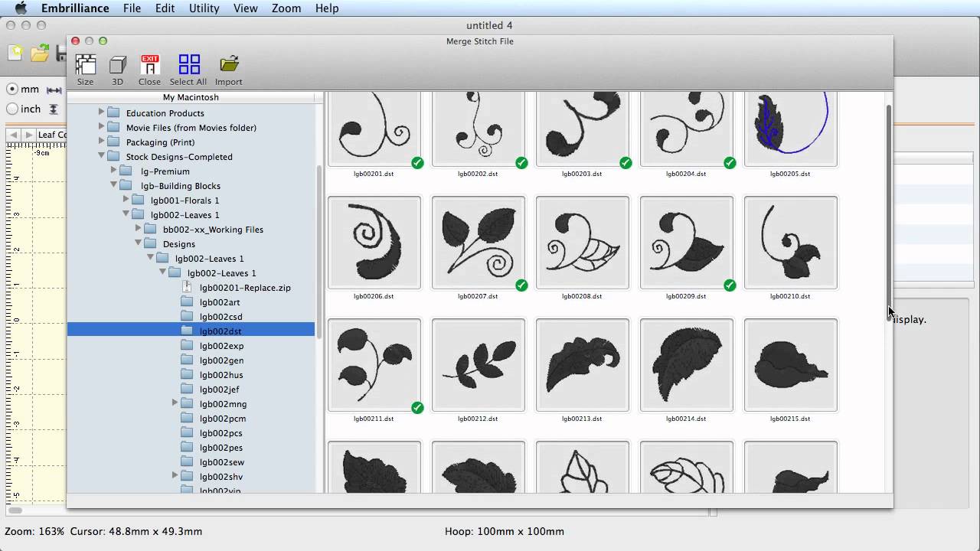
Task: Click the Select All toolbar icon
Action: (x=188, y=65)
